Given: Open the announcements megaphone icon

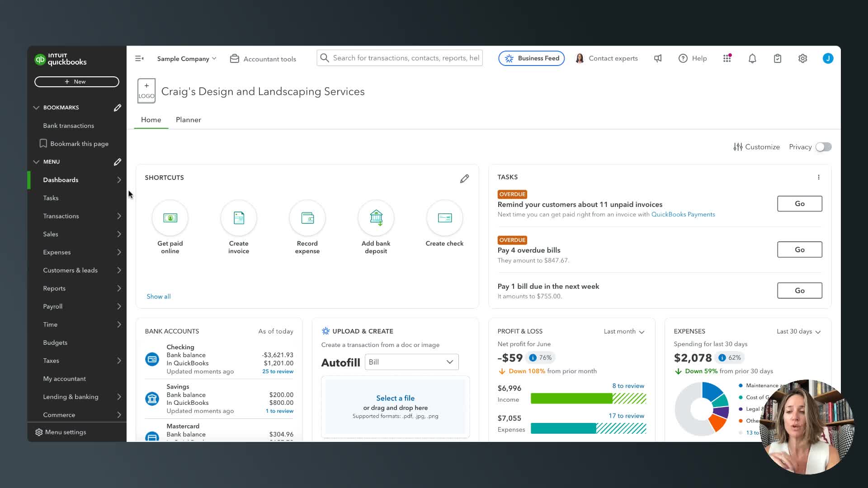Looking at the screenshot, I should point(658,58).
